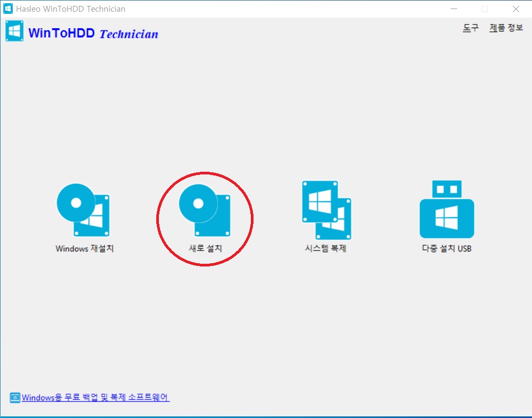Image resolution: width=532 pixels, height=418 pixels.
Task: Click the 다중 설치 USB label text
Action: pos(446,248)
